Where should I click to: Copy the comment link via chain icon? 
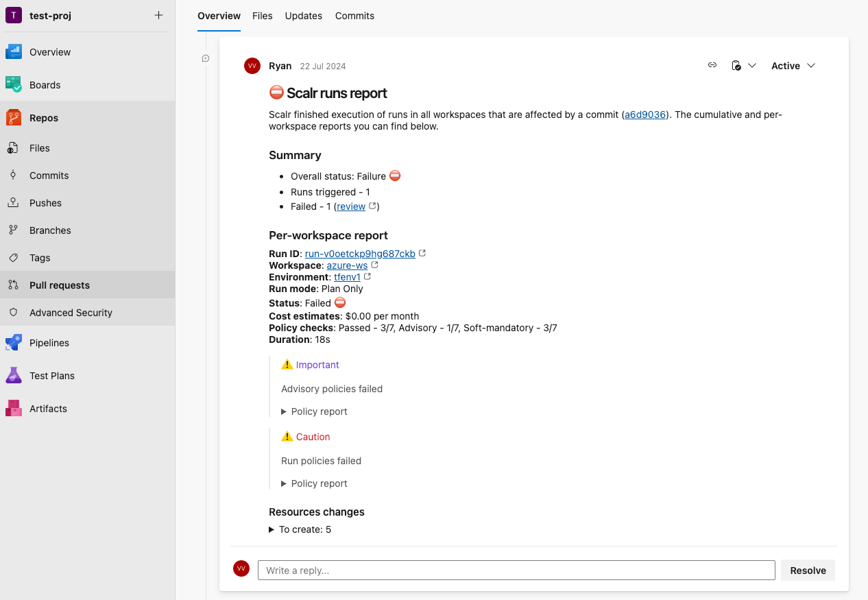pos(712,65)
